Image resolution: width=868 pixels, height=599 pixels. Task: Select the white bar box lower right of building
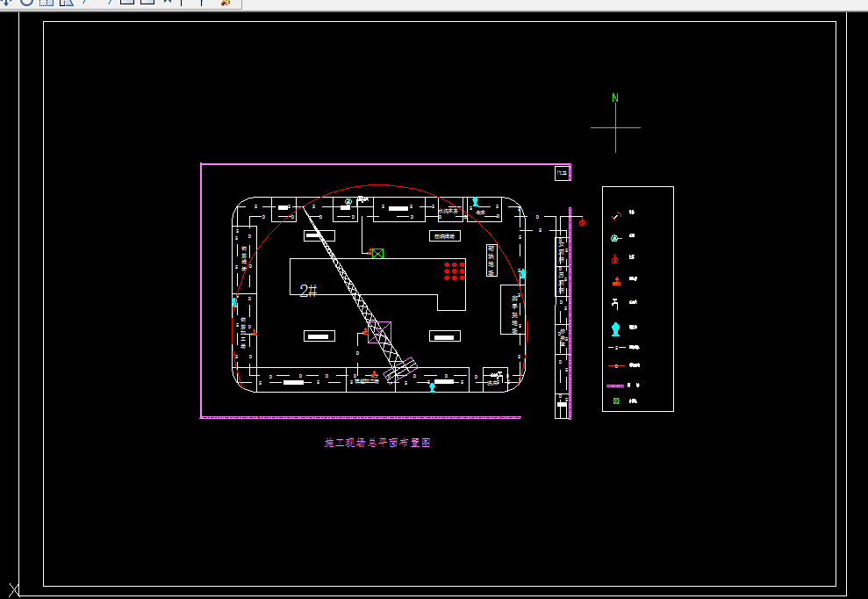445,336
